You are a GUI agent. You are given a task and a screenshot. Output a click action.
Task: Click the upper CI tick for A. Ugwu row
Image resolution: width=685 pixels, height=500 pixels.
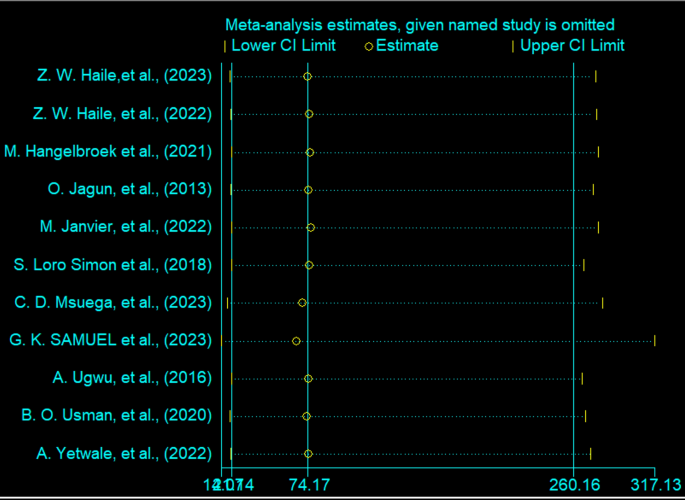pyautogui.click(x=582, y=379)
